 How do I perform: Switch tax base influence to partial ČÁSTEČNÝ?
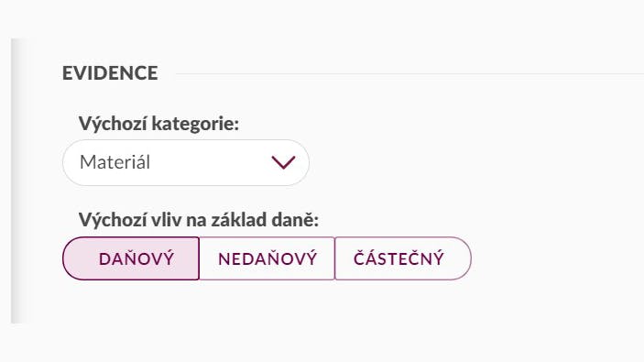point(403,258)
